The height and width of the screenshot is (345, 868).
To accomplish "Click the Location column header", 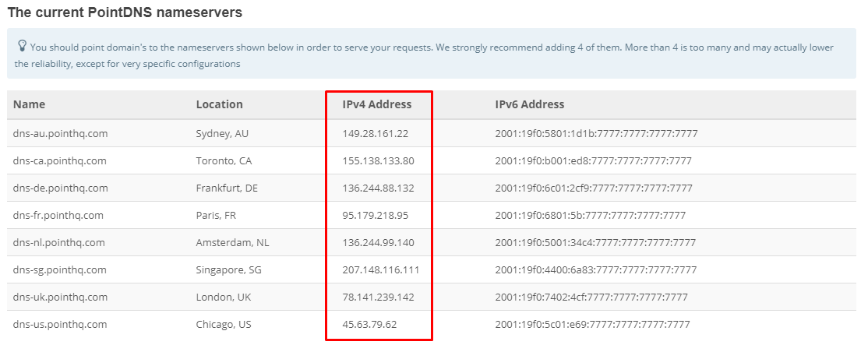I will coord(219,104).
